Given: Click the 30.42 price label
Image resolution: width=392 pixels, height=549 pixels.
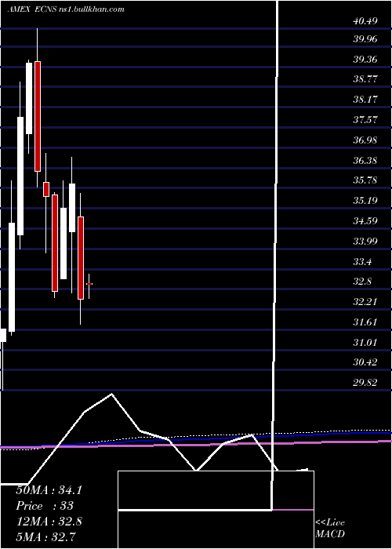Looking at the screenshot, I should tap(365, 362).
